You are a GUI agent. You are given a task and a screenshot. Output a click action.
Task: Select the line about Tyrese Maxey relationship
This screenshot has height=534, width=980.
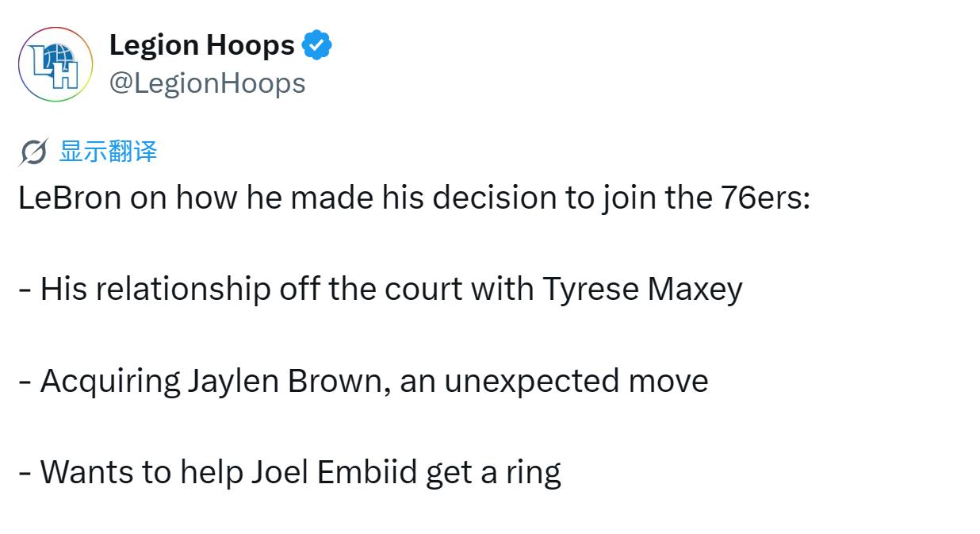(x=380, y=289)
